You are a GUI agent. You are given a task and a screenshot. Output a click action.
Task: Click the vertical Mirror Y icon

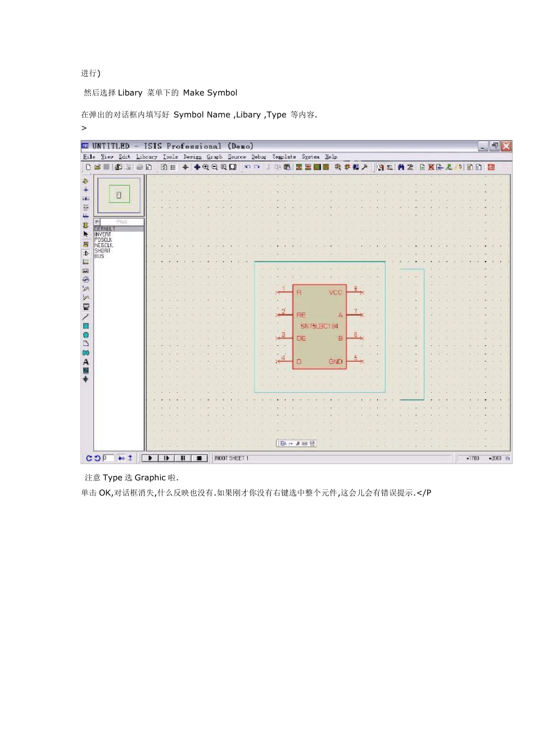tap(130, 458)
